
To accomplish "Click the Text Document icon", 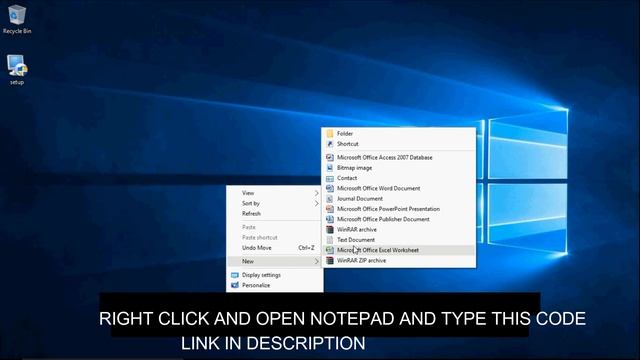I will 330,240.
